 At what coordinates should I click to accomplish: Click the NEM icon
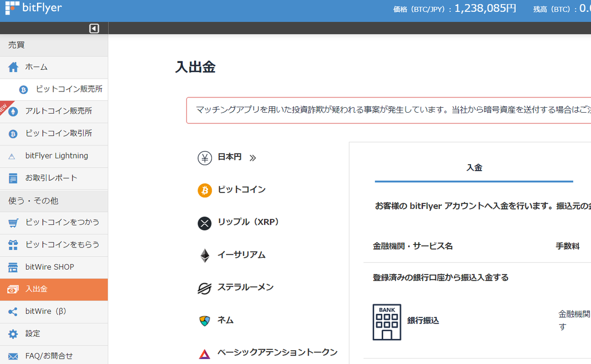204,321
